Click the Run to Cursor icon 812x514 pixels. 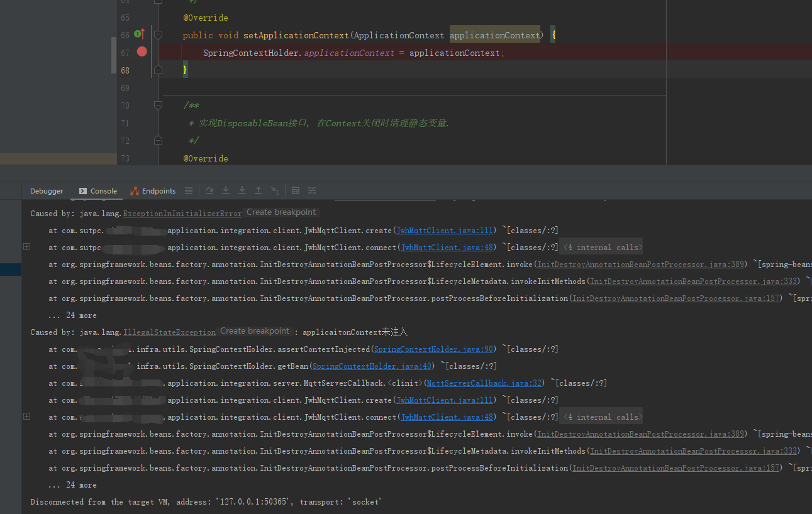coord(274,190)
